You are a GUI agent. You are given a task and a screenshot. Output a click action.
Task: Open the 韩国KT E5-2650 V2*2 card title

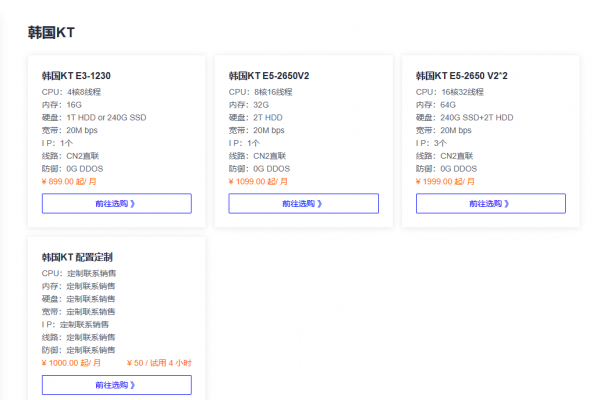(x=461, y=76)
